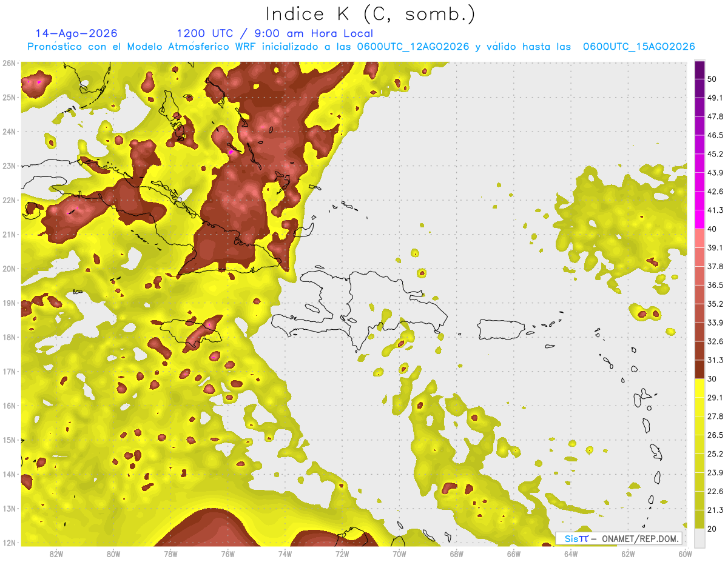Click the 19N latitude label
Image resolution: width=728 pixels, height=562 pixels.
(x=8, y=303)
